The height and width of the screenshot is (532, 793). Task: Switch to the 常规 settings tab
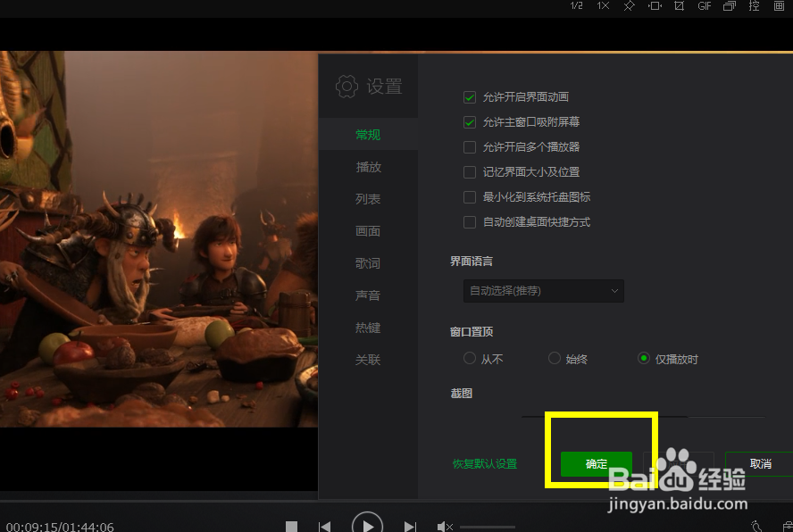click(368, 135)
